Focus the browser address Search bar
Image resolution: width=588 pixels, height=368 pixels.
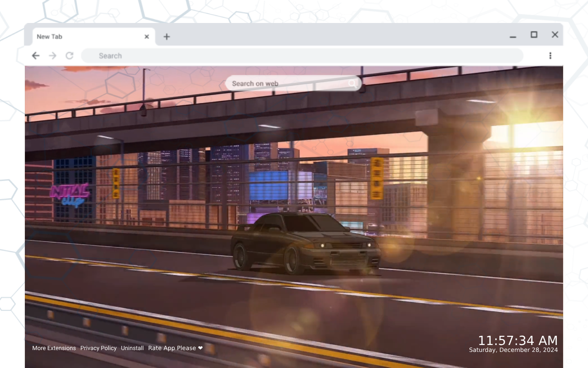[302, 56]
